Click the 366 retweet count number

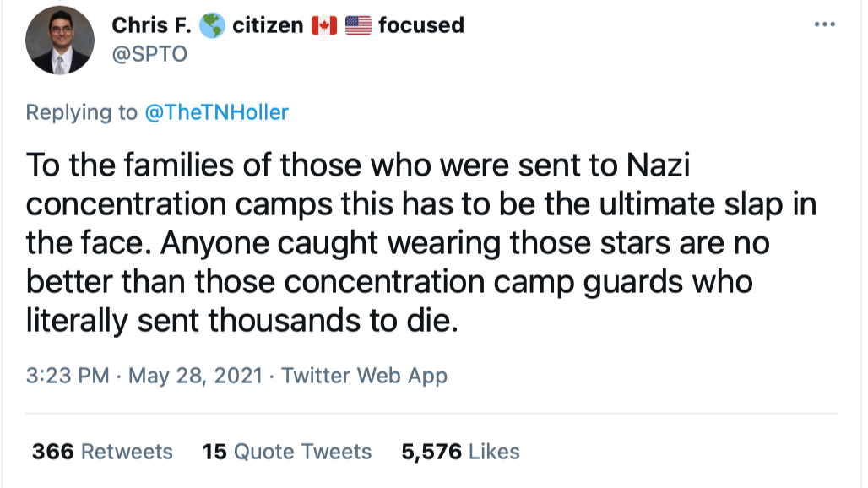[52, 452]
